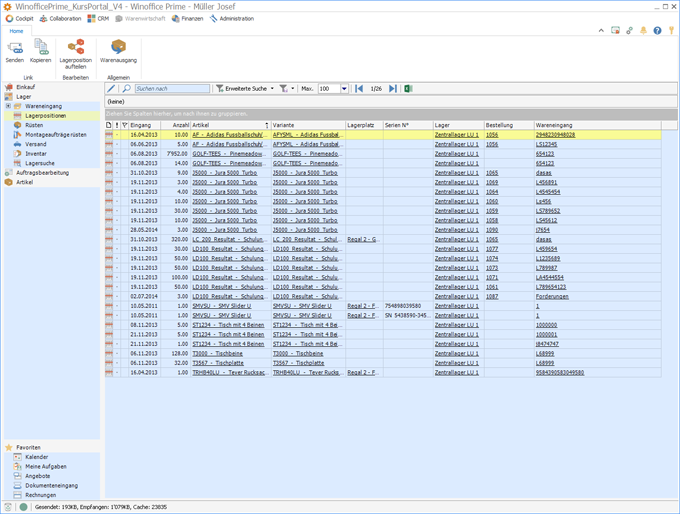Open Rechnungen under Favoriten

(40, 495)
